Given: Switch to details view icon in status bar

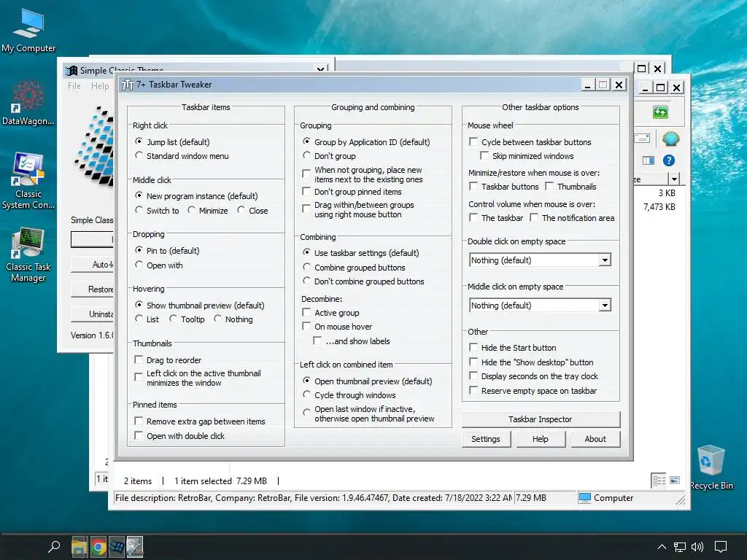Looking at the screenshot, I should [659, 481].
